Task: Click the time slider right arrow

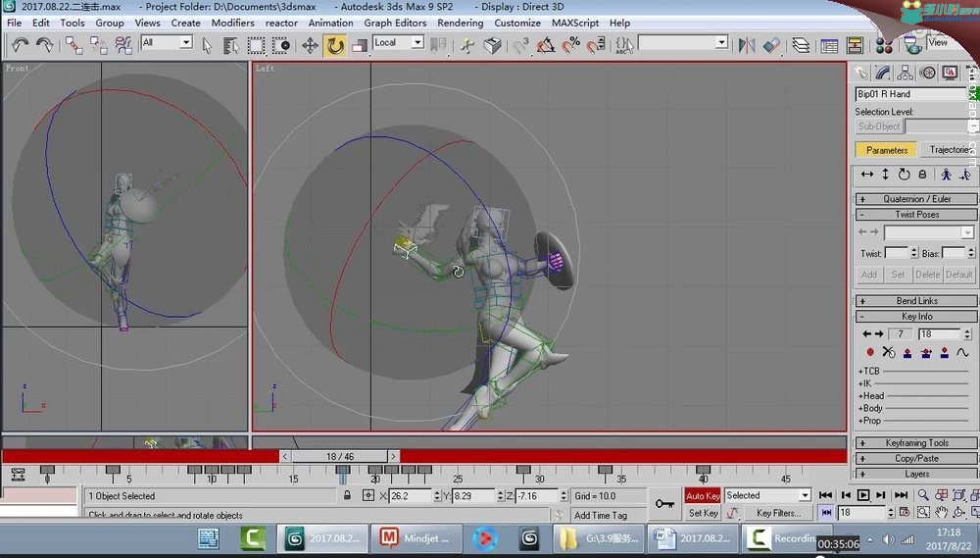Action: coord(393,457)
